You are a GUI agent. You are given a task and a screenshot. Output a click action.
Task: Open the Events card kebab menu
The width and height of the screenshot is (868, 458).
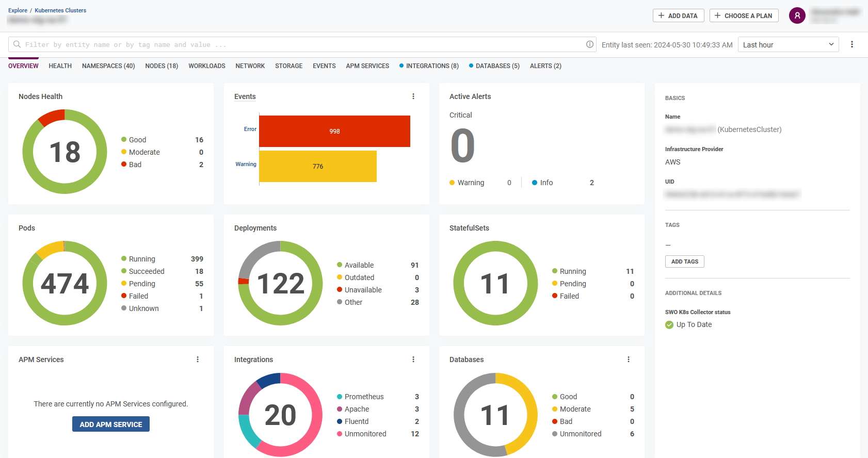(x=413, y=96)
